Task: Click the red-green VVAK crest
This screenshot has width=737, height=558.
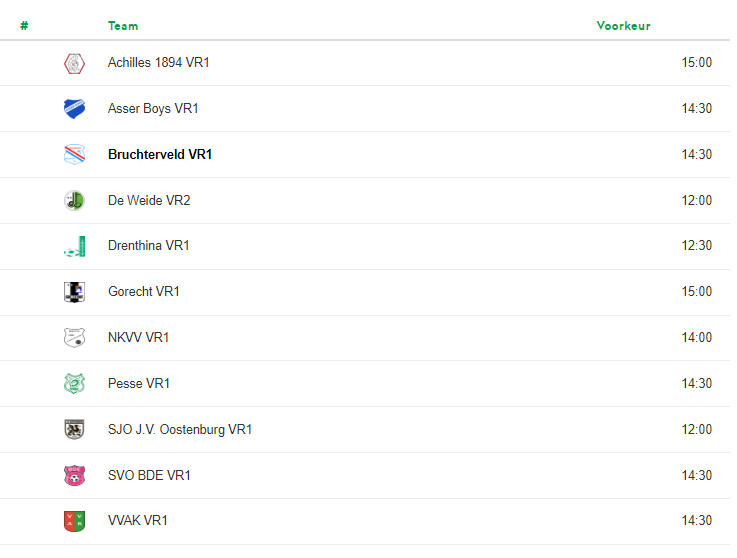Action: (74, 521)
